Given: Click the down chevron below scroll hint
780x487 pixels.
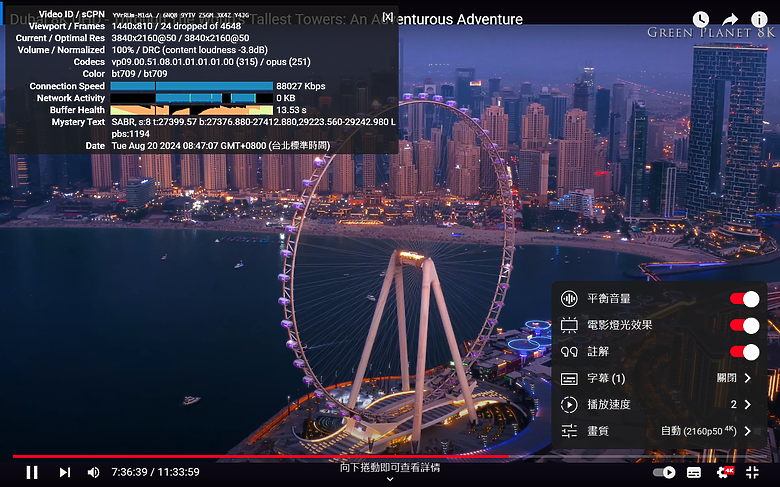Looking at the screenshot, I should click(x=390, y=479).
